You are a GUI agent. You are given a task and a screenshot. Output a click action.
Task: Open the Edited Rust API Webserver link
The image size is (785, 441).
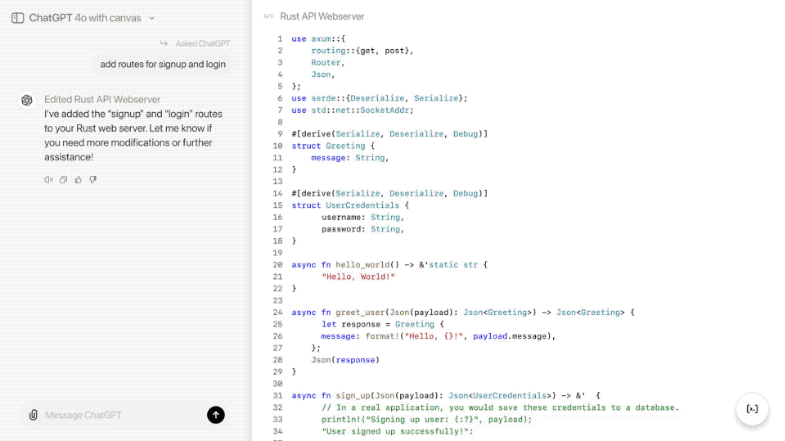point(102,99)
